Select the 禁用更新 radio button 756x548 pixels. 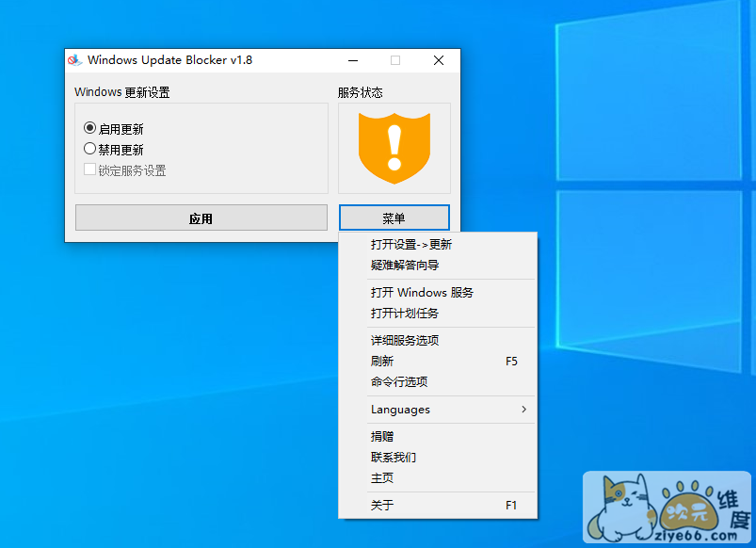coord(89,149)
